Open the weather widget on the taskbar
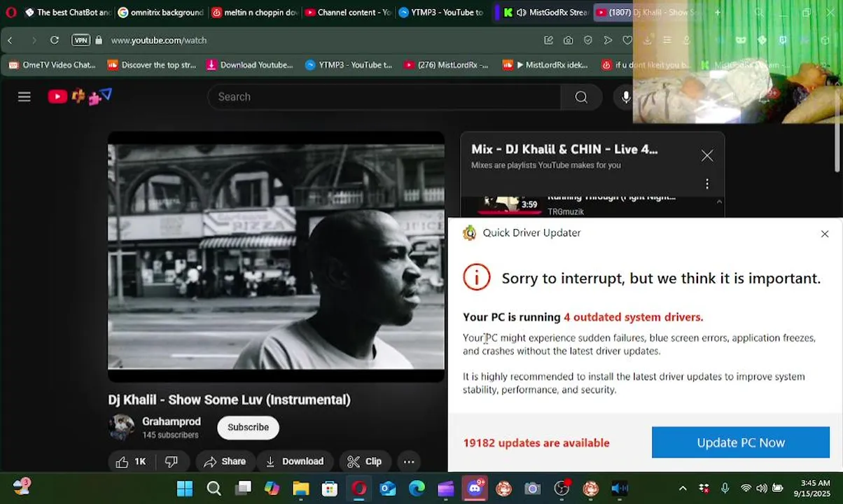This screenshot has width=843, height=504. [x=21, y=488]
